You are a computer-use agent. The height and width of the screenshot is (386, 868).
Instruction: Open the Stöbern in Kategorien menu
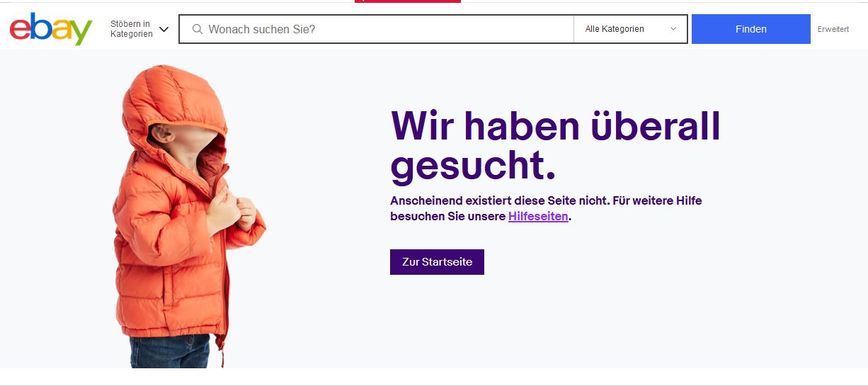(132, 29)
